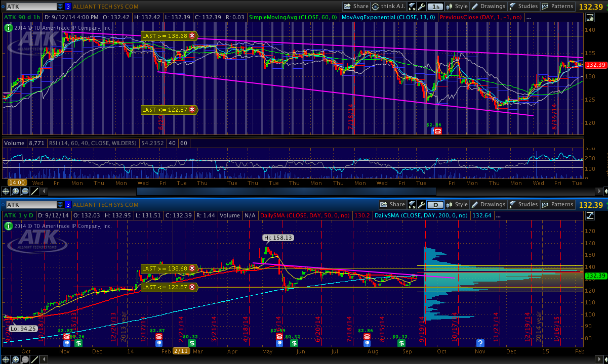Click quick study flask icon in upper toolbar

click(x=421, y=7)
